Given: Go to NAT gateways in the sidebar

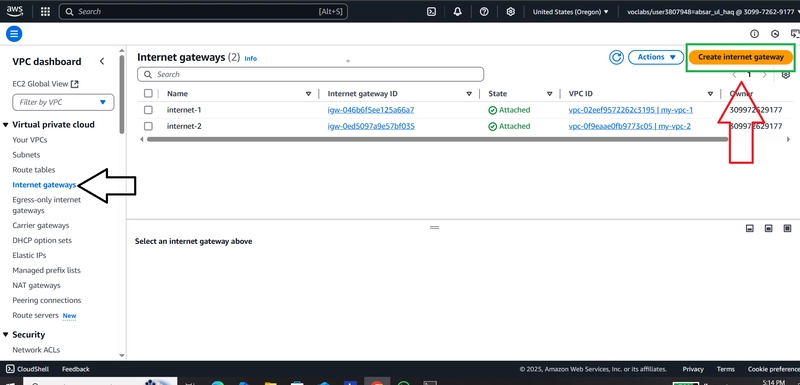Looking at the screenshot, I should point(36,286).
